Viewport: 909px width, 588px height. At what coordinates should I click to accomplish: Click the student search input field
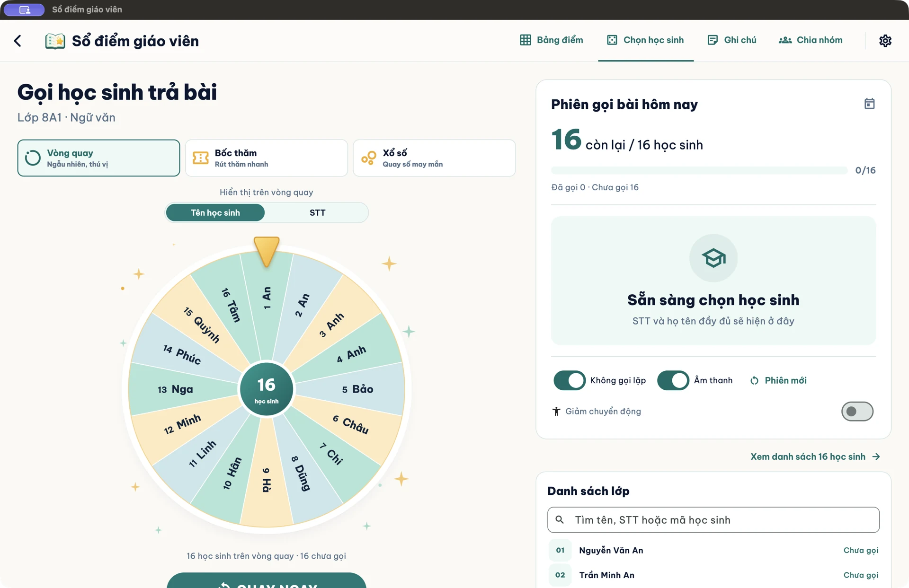point(713,520)
